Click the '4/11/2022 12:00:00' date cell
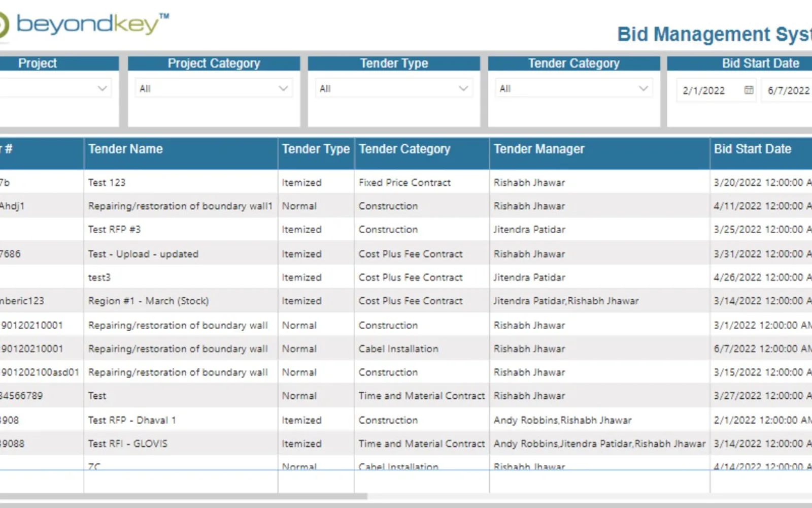Screen dimensions: 812x508 point(762,206)
